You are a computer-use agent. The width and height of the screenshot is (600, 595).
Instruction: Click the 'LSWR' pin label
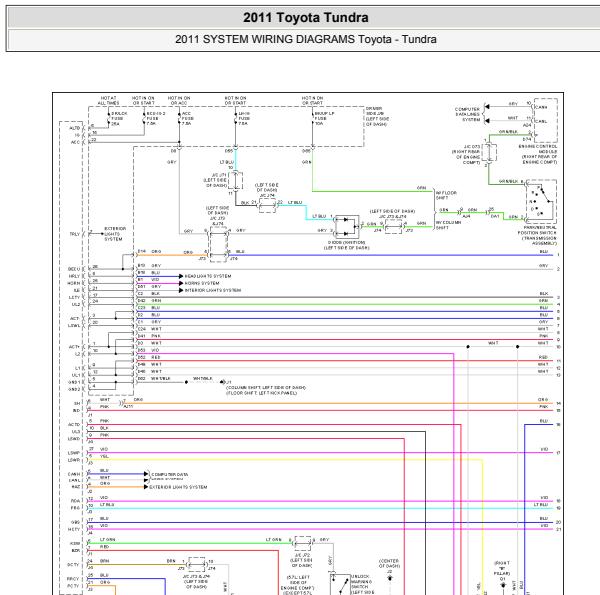point(74,460)
